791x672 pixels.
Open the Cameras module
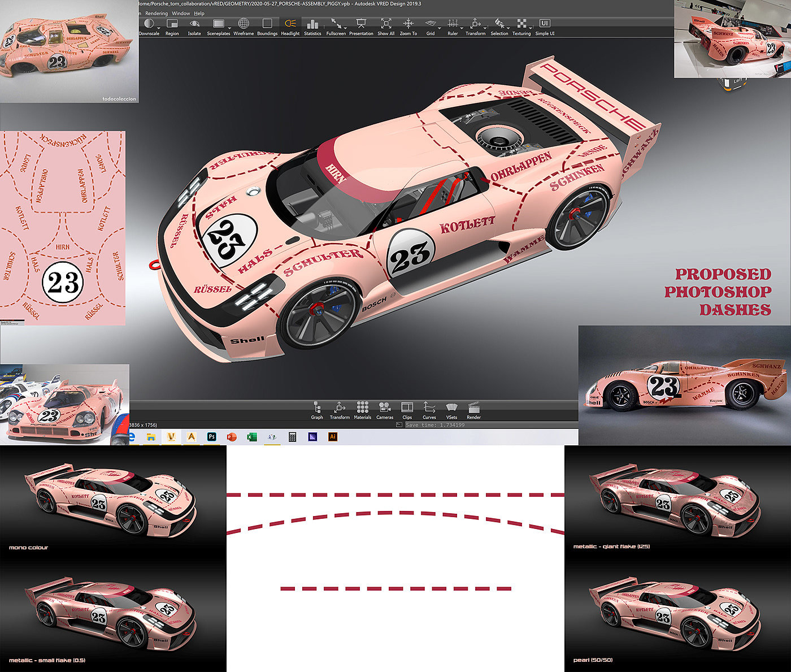(385, 408)
